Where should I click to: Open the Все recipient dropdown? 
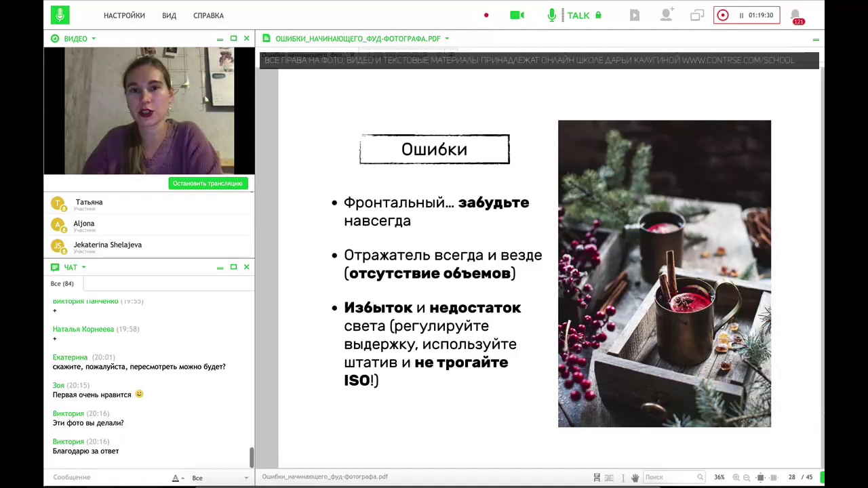click(220, 478)
